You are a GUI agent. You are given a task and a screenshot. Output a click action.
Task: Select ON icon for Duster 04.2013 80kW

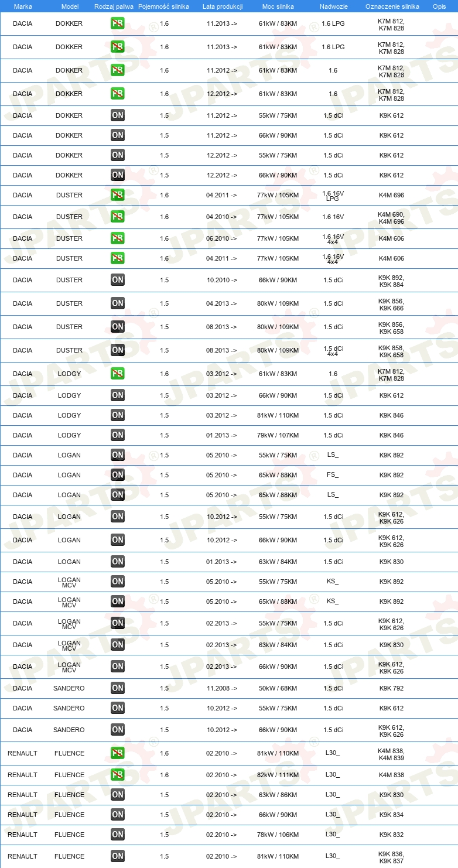click(117, 303)
